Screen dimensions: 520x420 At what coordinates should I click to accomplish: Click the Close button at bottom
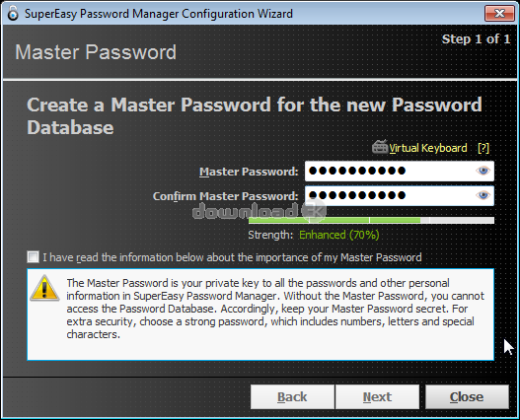(x=467, y=396)
